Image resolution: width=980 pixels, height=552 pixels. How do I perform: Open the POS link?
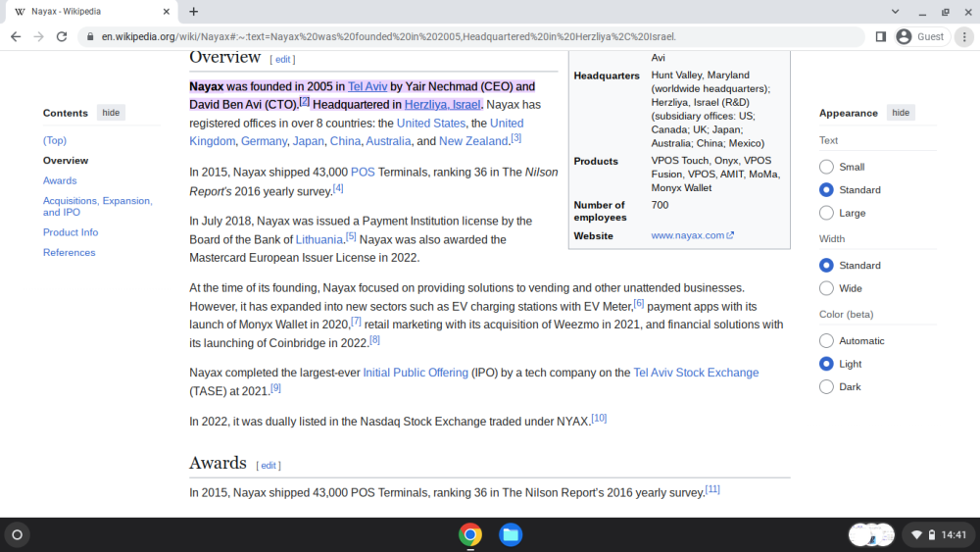tap(363, 172)
